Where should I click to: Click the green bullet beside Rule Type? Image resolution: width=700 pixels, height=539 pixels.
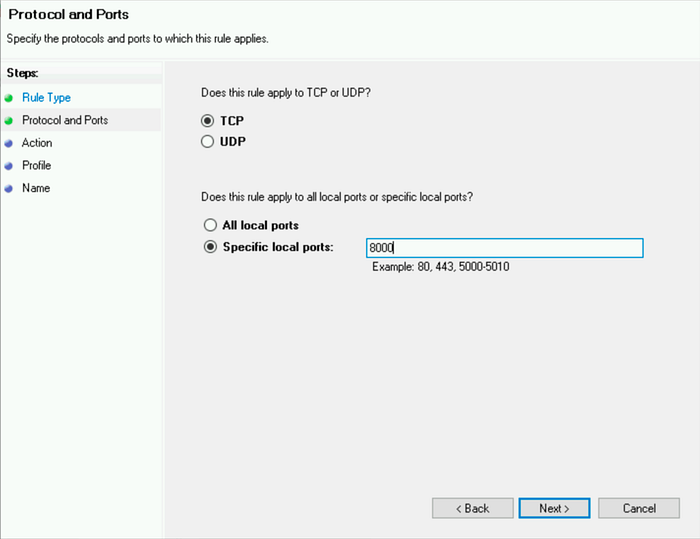point(8,98)
